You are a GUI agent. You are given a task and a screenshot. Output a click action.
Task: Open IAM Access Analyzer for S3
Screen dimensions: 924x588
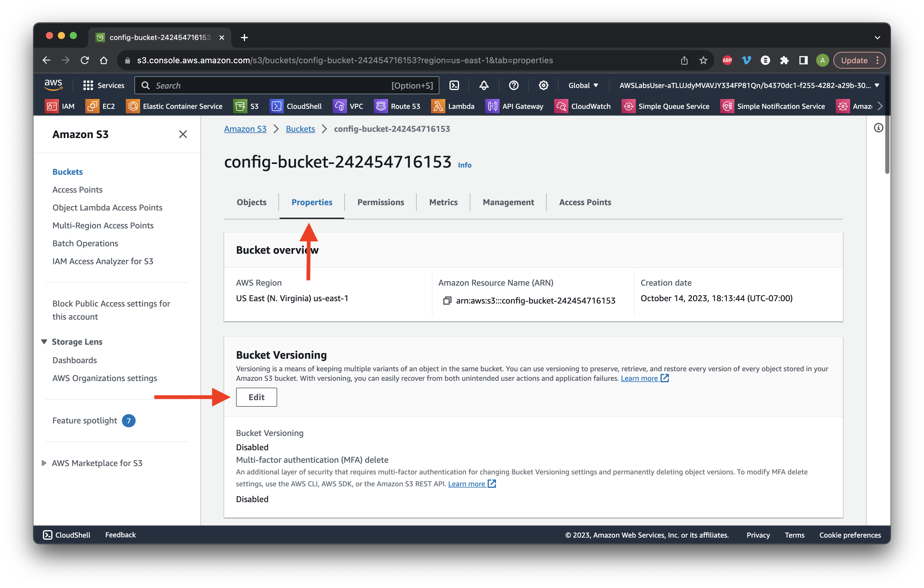click(x=103, y=261)
